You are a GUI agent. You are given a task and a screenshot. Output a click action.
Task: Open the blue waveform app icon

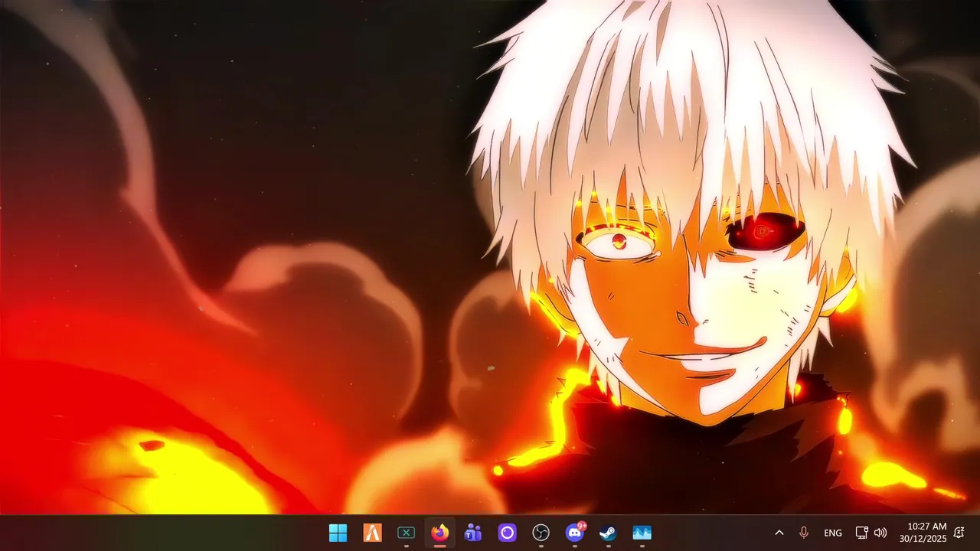coord(642,533)
